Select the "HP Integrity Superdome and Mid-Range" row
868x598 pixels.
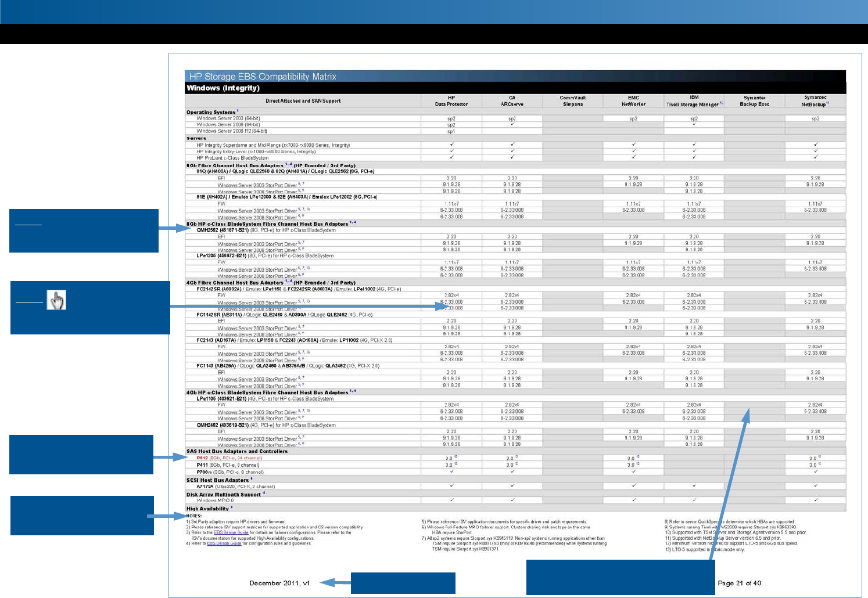[273, 145]
